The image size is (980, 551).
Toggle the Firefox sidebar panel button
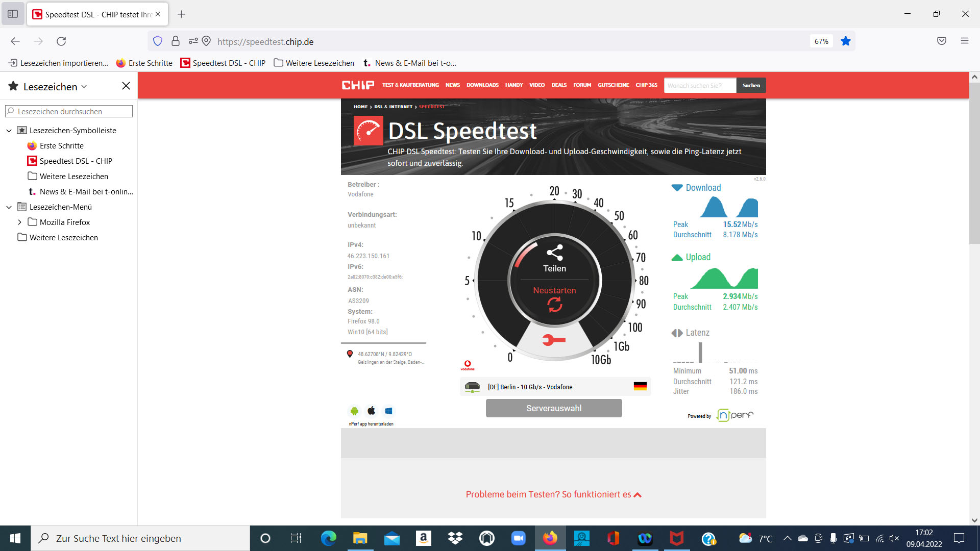pyautogui.click(x=13, y=14)
